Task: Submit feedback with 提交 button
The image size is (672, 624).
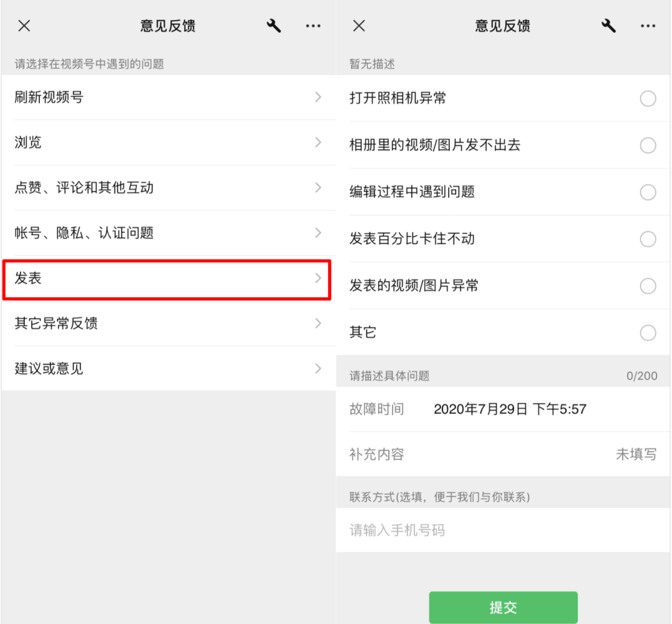Action: click(503, 607)
